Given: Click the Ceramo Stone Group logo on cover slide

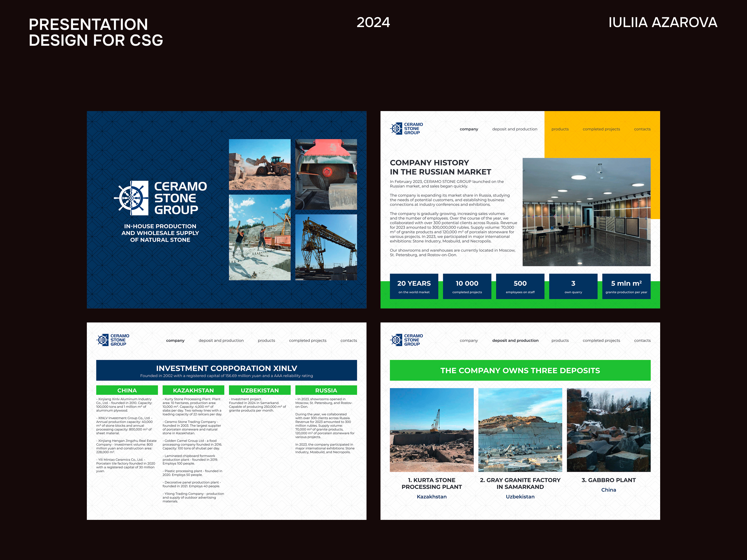Looking at the screenshot, I should pyautogui.click(x=160, y=198).
